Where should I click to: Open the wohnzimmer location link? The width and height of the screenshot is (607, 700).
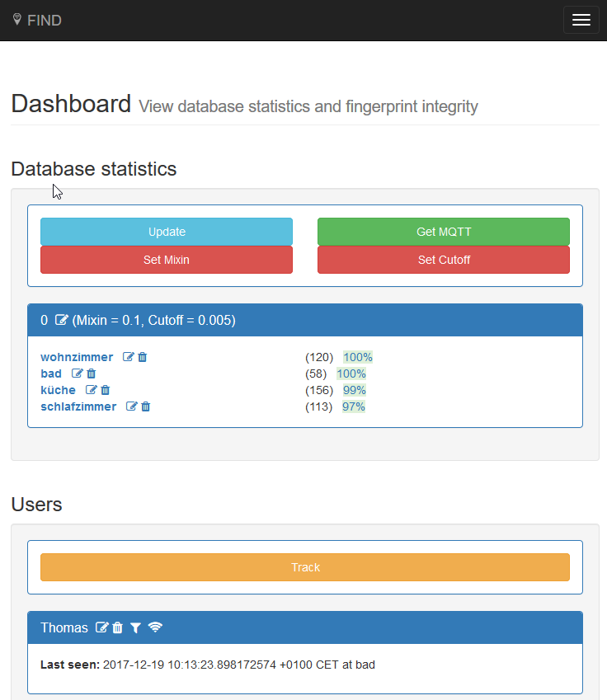[x=77, y=357]
